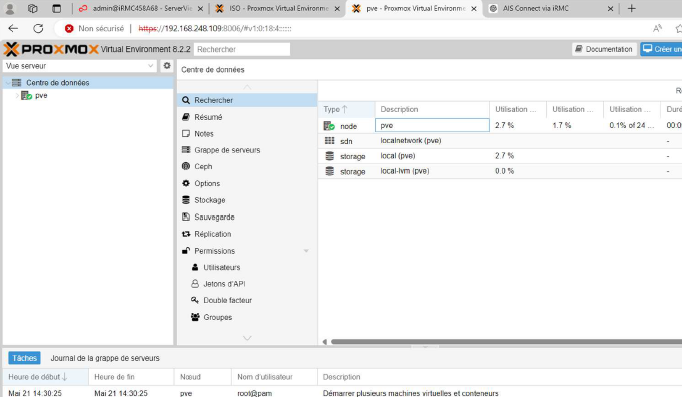Select Journal de la grappe de serveurs tab
Screen dimensions: 682x397
tap(105, 358)
